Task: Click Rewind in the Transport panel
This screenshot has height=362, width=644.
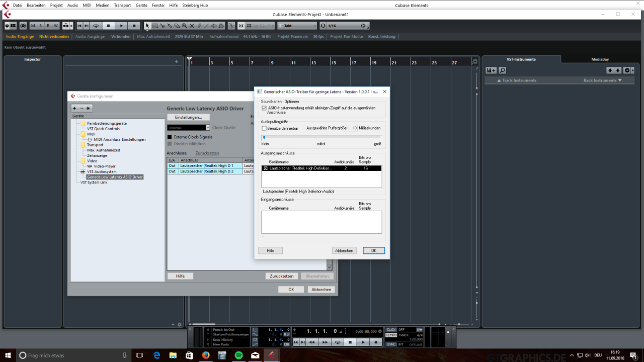Action: click(x=312, y=342)
